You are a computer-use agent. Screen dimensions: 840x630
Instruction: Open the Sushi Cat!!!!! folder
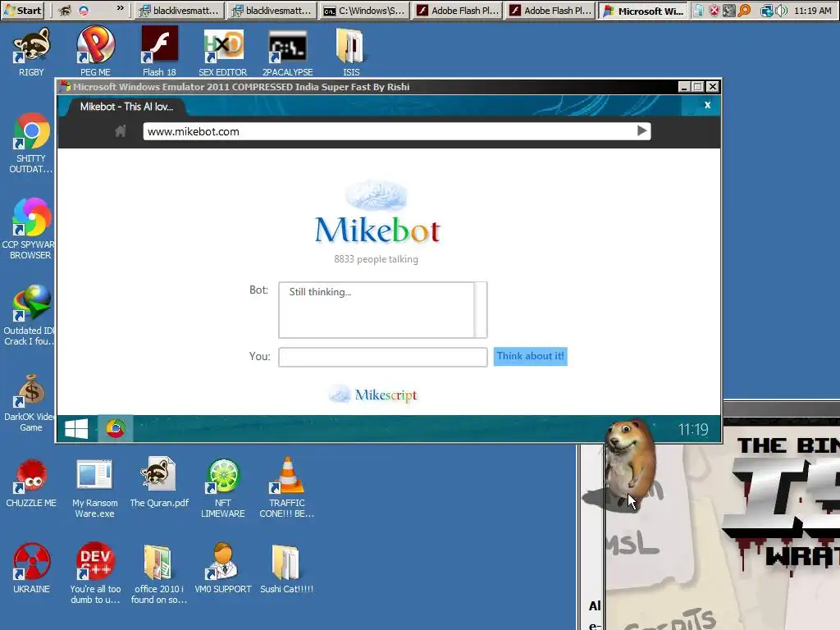click(x=286, y=568)
